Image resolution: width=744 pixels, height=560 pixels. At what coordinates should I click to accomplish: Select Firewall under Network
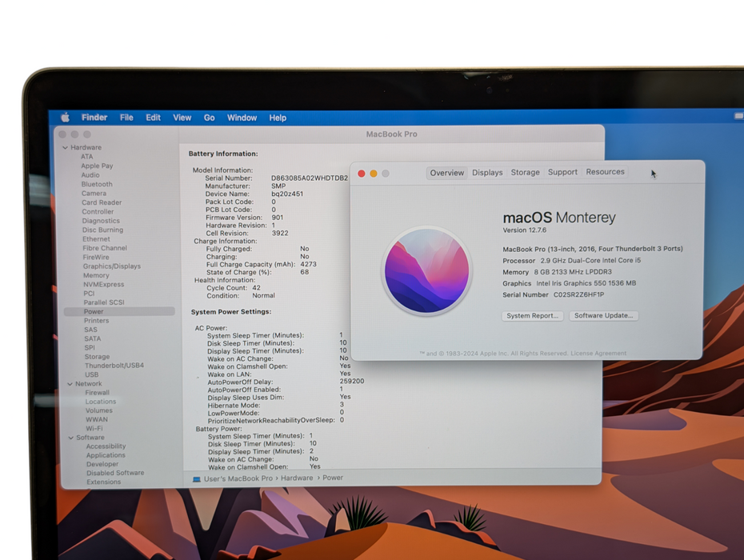pyautogui.click(x=98, y=393)
